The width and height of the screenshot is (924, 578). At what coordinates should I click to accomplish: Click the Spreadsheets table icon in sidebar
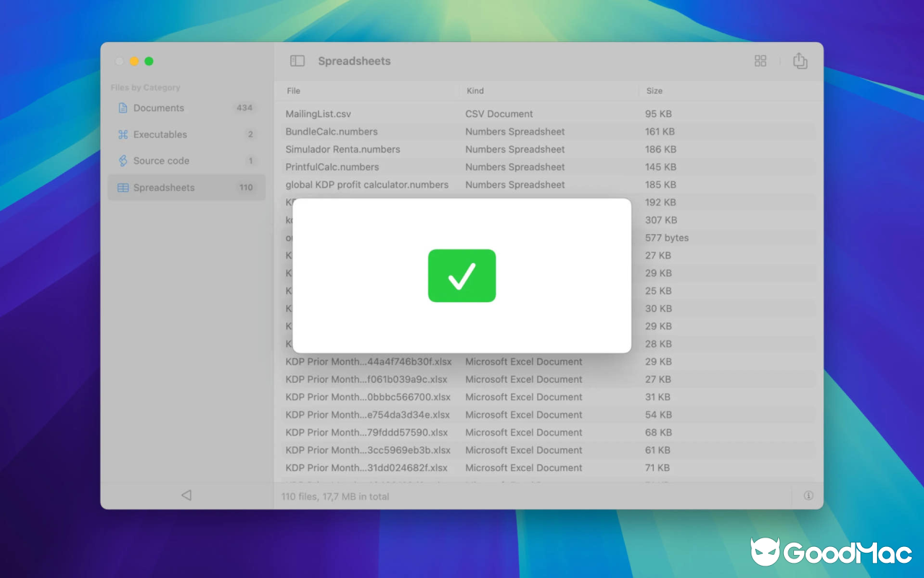pos(121,187)
